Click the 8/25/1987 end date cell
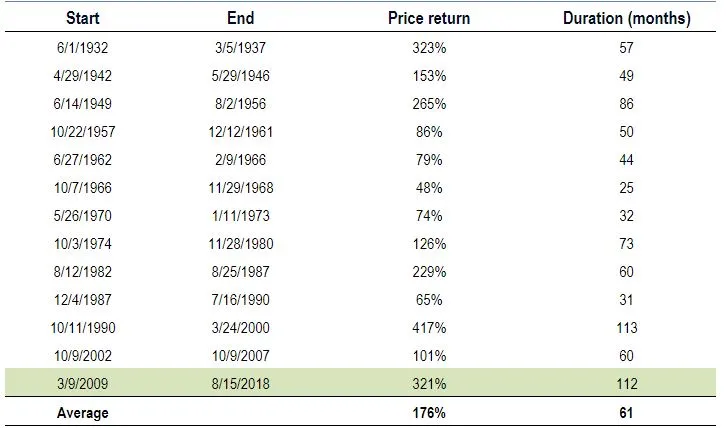The height and width of the screenshot is (428, 728). (240, 272)
